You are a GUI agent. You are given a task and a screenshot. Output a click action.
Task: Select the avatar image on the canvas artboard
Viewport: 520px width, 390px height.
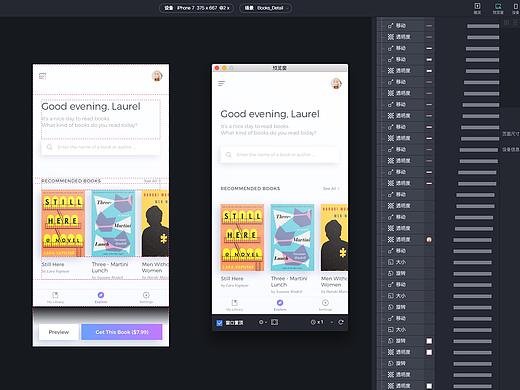[157, 76]
